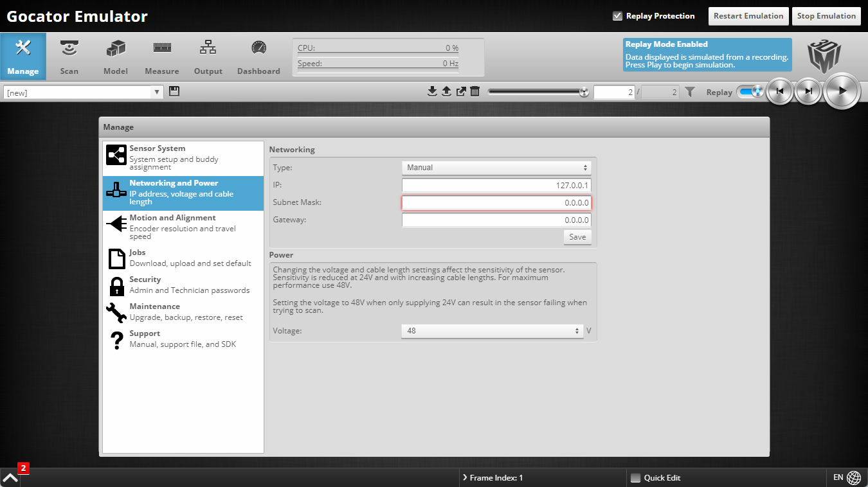This screenshot has width=868, height=487.
Task: Start replay with the Play button
Action: click(x=842, y=91)
